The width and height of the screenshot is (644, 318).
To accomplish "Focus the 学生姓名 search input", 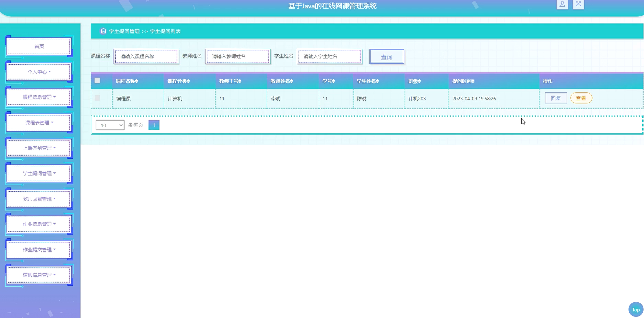I will pos(330,57).
